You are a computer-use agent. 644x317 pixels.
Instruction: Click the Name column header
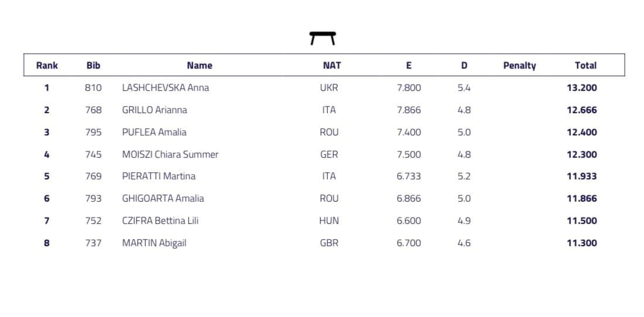pyautogui.click(x=199, y=66)
